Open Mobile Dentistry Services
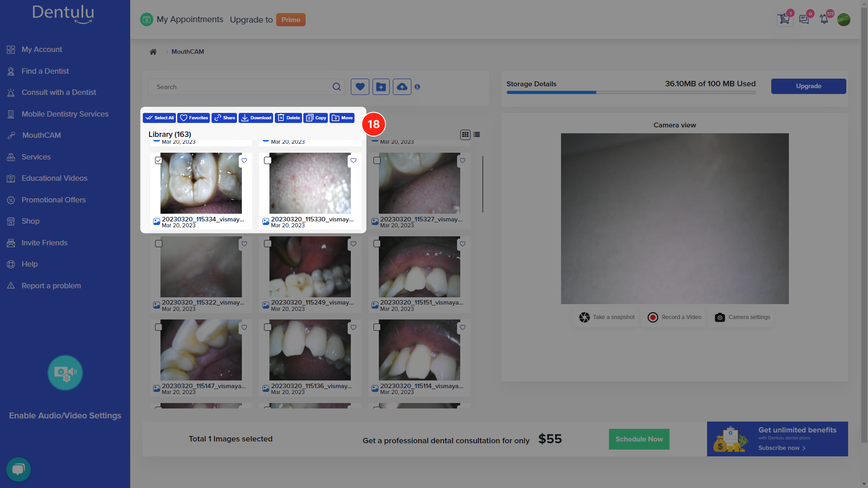The width and height of the screenshot is (868, 488). pos(65,114)
